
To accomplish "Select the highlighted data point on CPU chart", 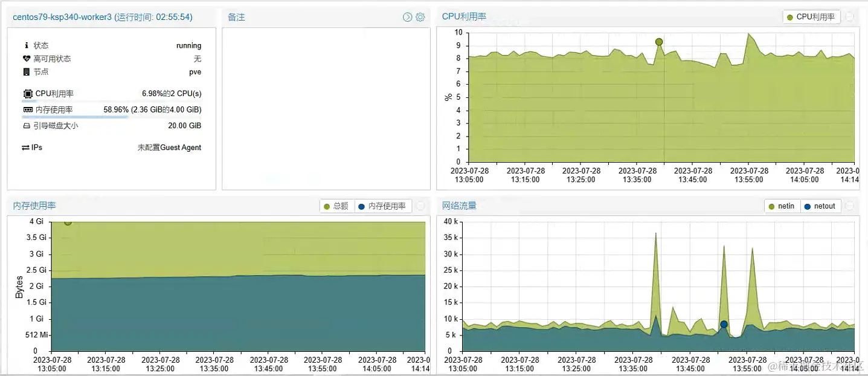I will tap(659, 42).
